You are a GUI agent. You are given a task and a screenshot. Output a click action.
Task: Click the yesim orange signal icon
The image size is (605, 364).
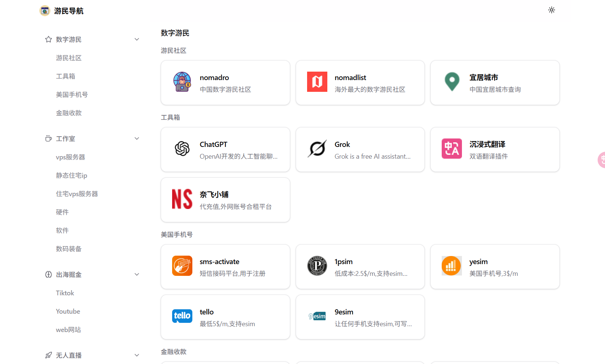pos(452,266)
